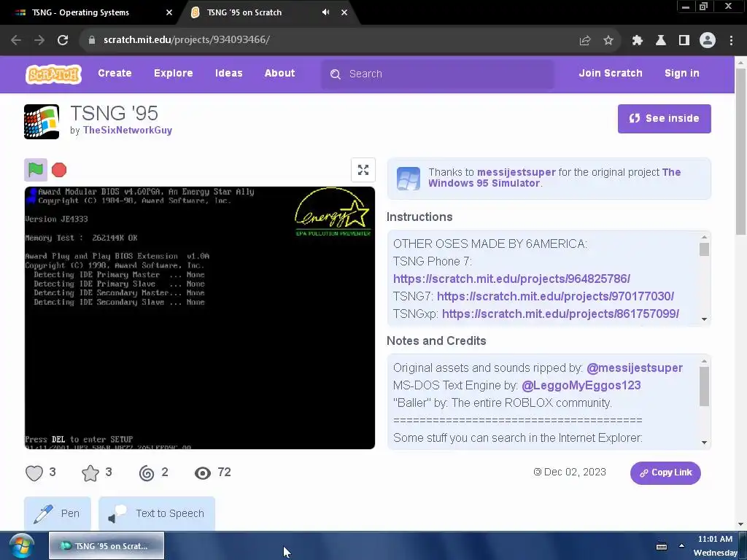Bookmark this page with star icon
Viewport: 747px width, 560px height.
tap(608, 41)
